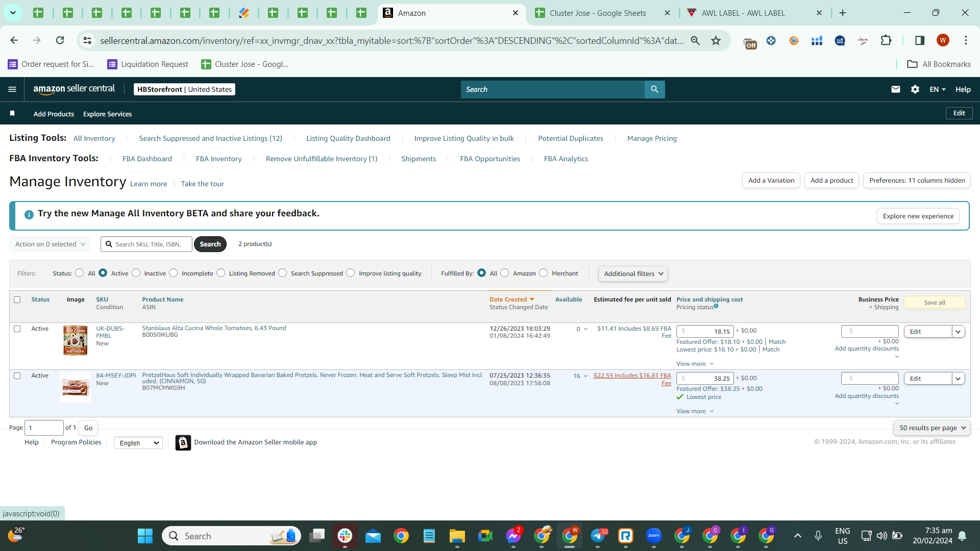
Task: Select the Search Suppressed status filter
Action: [282, 273]
